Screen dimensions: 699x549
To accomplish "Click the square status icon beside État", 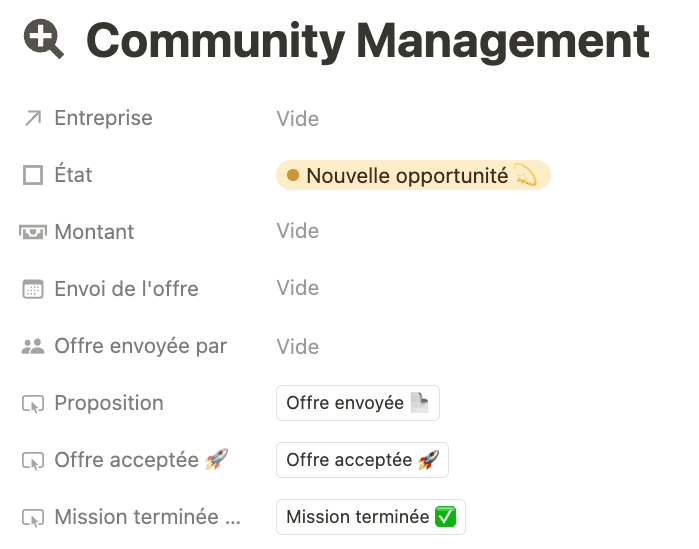I will [33, 175].
